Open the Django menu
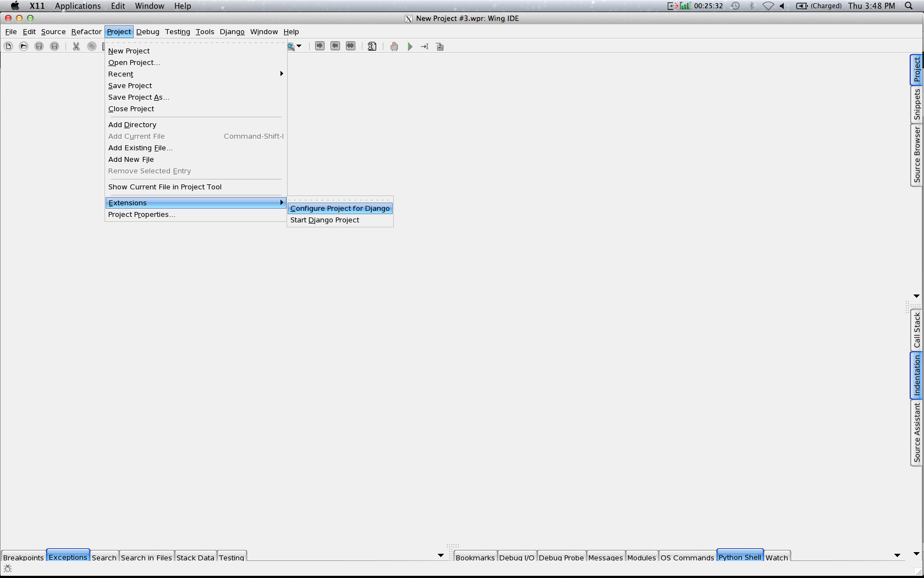924x578 pixels. click(x=232, y=32)
